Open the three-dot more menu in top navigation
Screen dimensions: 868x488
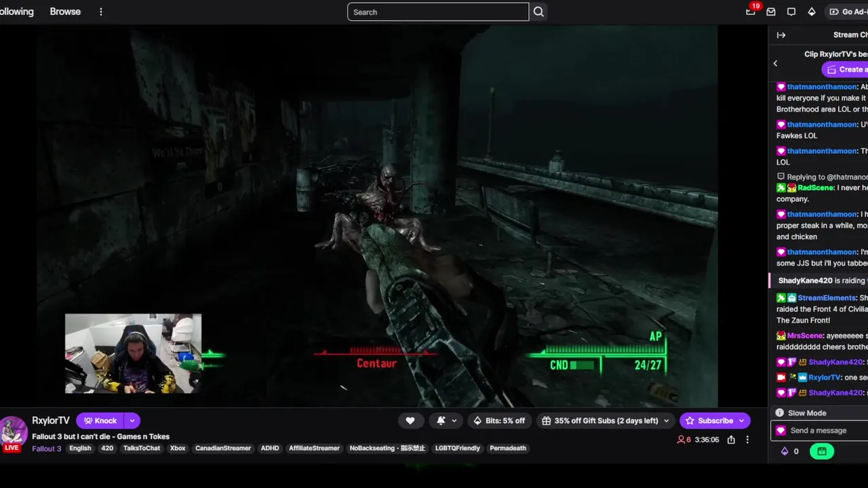pos(101,12)
